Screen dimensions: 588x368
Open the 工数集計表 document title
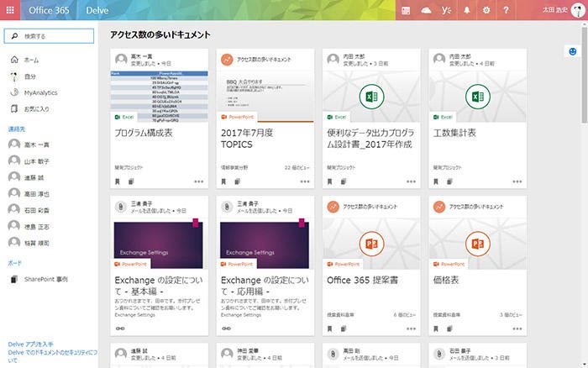click(x=454, y=133)
